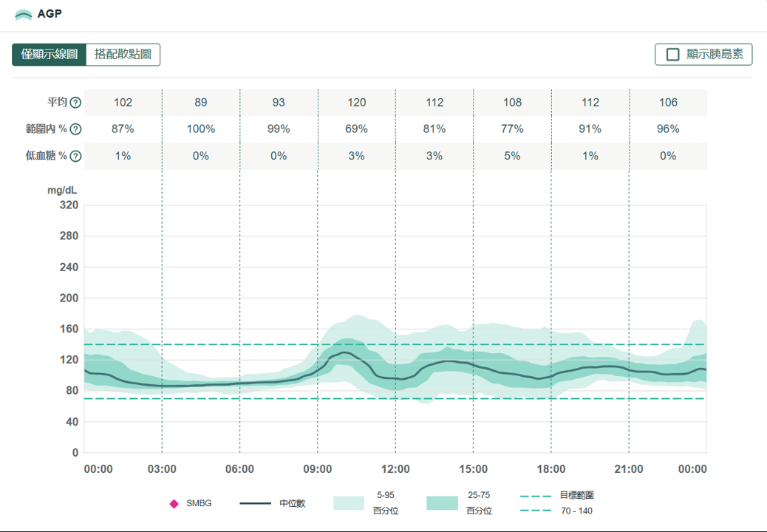
Task: Click the 5% low glucose value
Action: click(512, 156)
